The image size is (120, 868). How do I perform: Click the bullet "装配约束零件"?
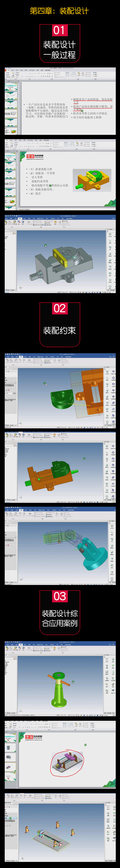40,181
